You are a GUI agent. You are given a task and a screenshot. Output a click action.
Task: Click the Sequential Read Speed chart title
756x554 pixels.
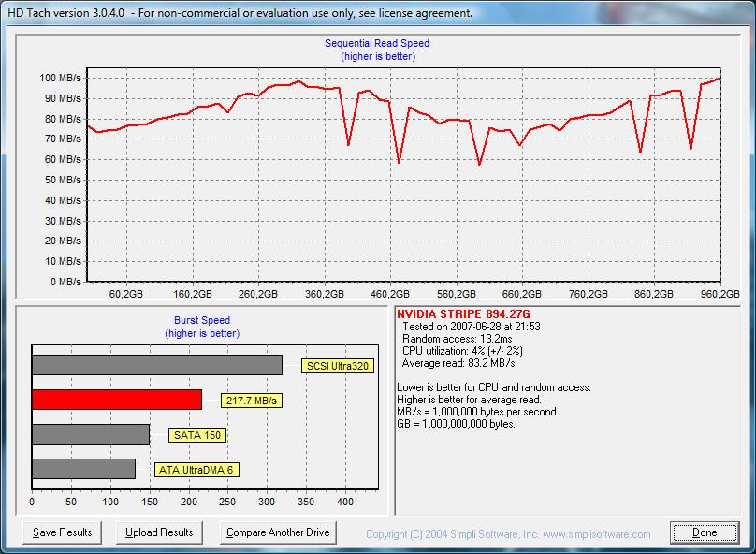tap(377, 43)
